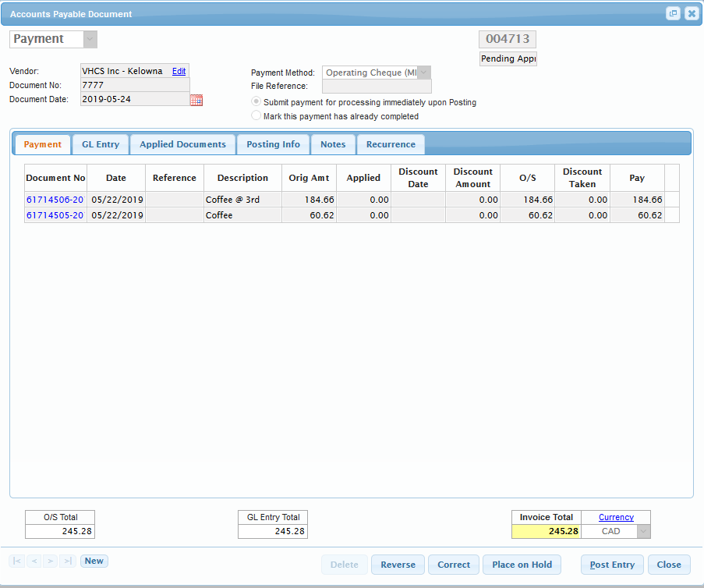This screenshot has width=704, height=588.
Task: Click the yellow Invoice Total field
Action: (x=546, y=531)
